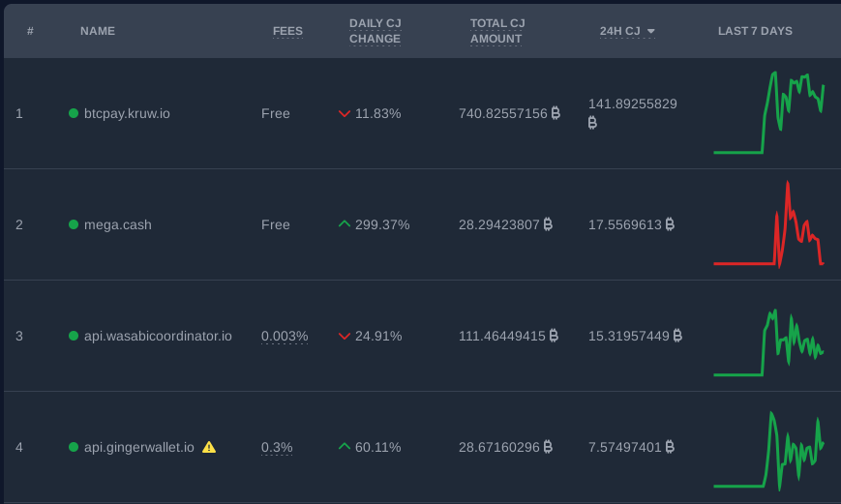This screenshot has width=841, height=504.
Task: Sort by the Daily CJ Change column
Action: click(x=375, y=31)
